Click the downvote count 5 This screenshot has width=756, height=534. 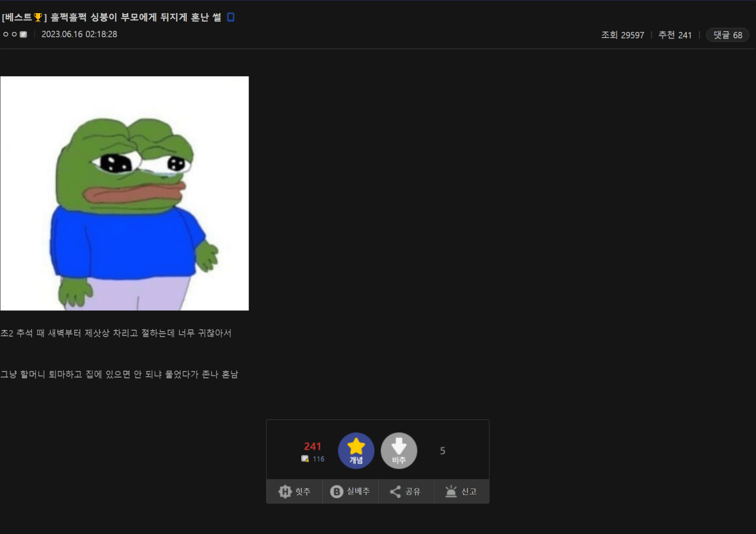442,451
